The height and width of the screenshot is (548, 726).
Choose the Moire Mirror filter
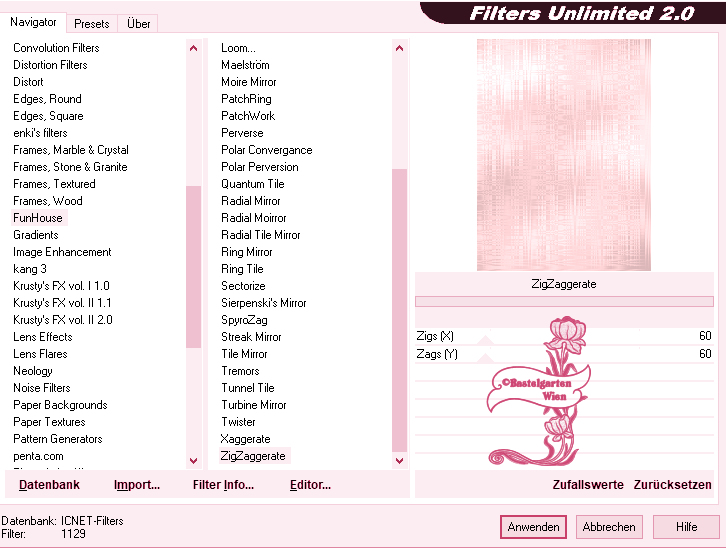tap(249, 82)
